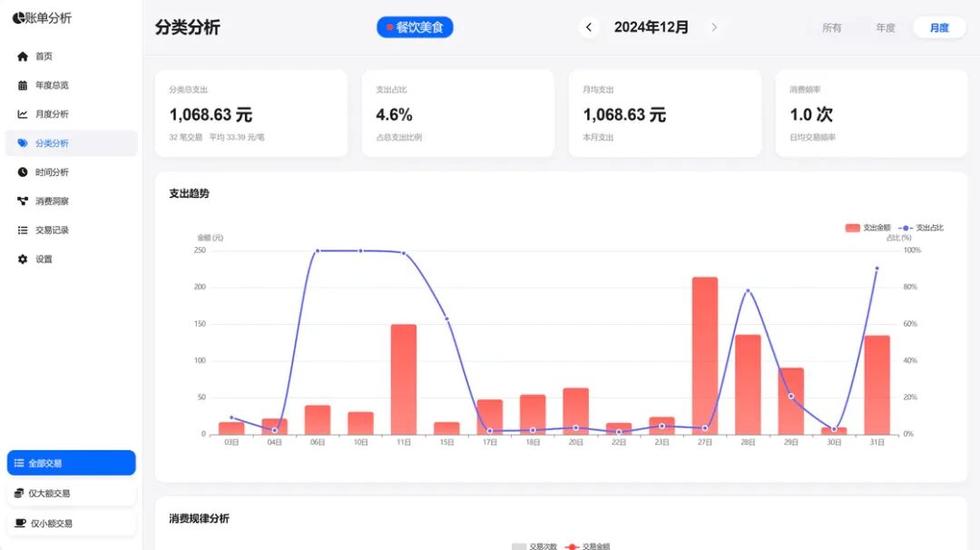980x550 pixels.
Task: Click the list icon in 全部交易 button
Action: coord(19,463)
